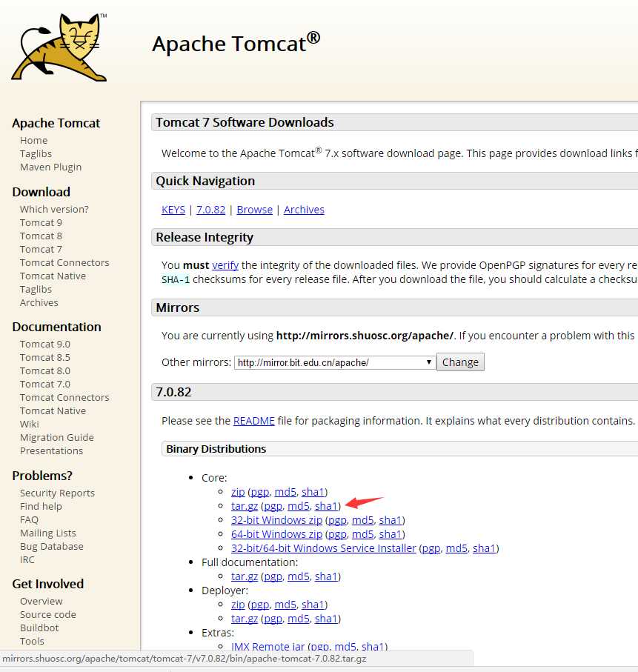638x672 pixels.
Task: Open Tomcat 9 download page
Action: pos(41,223)
